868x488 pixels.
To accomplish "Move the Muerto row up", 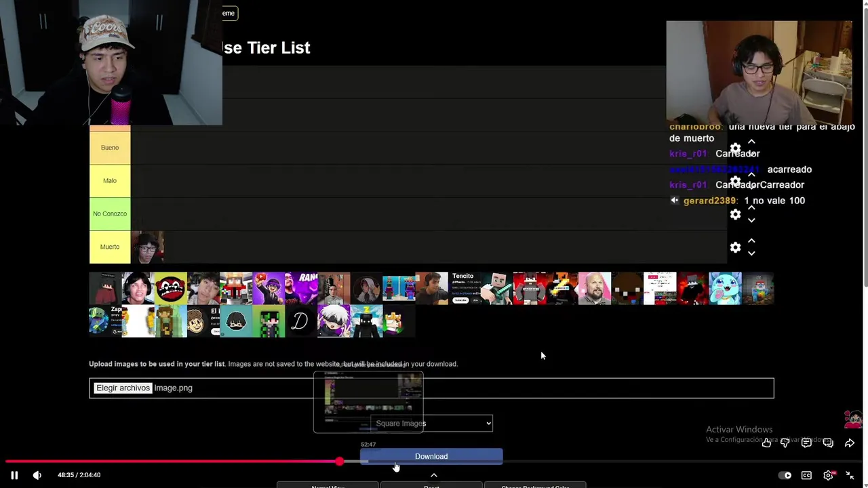I will (x=751, y=241).
